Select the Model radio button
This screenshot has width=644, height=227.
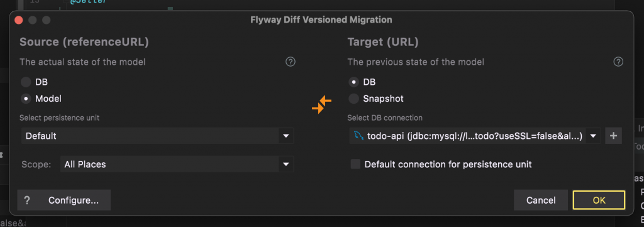point(26,99)
